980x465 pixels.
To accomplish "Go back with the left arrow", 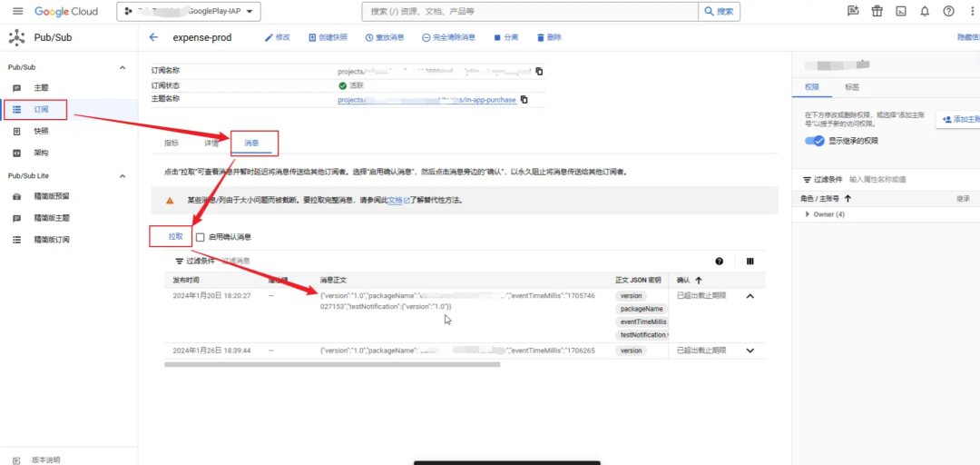I will click(153, 37).
